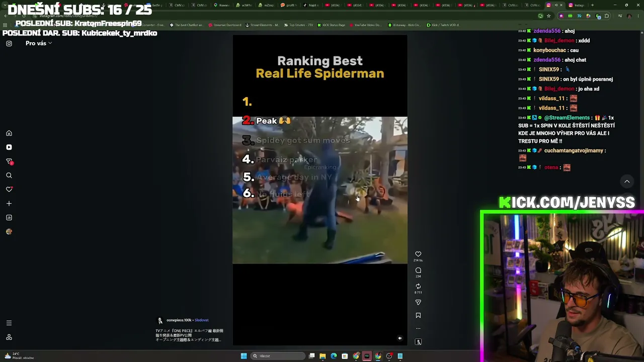Focus the taskbar 'Hledat' search box
Screen dimensions: 644x362
(x=278, y=356)
